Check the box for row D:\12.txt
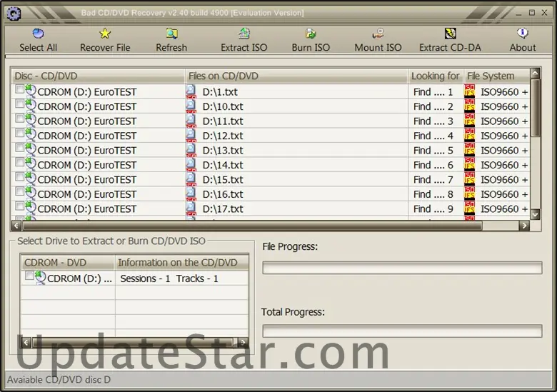This screenshot has width=557, height=392. 19,133
